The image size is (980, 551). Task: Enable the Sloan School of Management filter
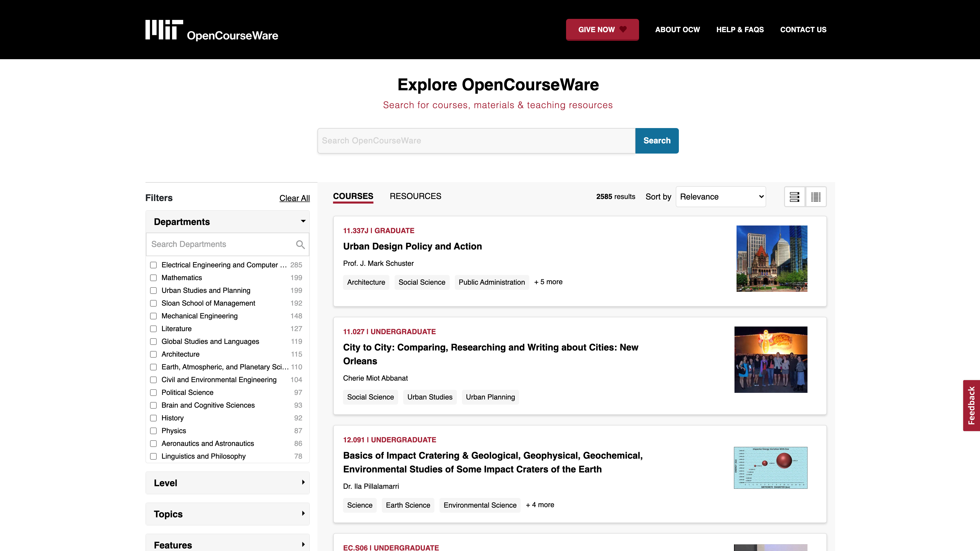tap(153, 304)
